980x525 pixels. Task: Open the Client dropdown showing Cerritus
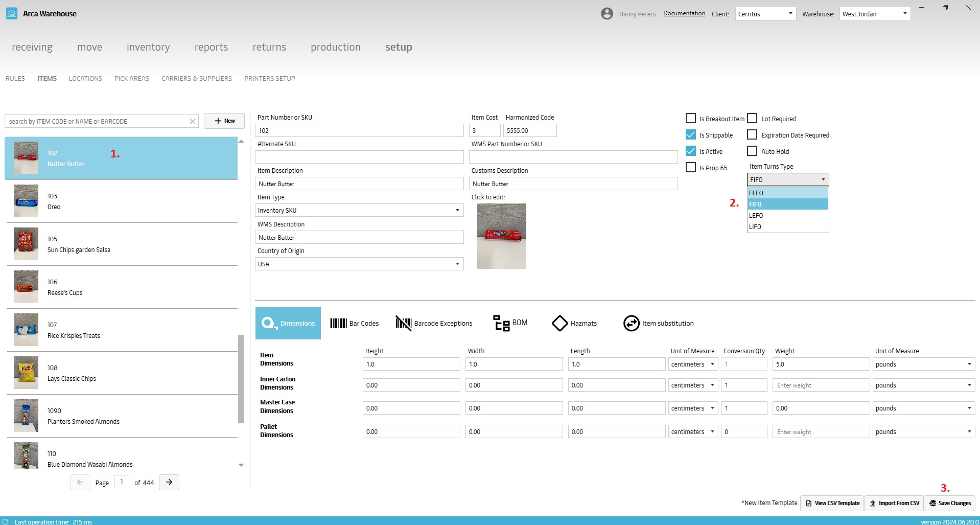765,14
